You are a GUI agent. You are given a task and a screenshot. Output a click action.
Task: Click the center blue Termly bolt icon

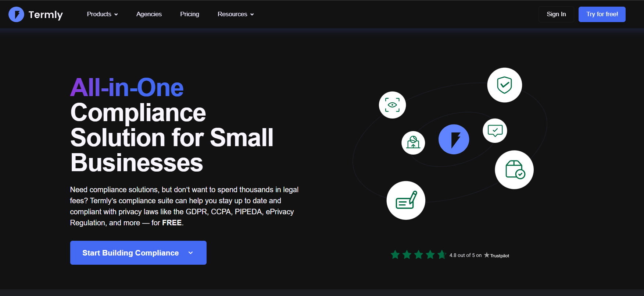(x=454, y=139)
